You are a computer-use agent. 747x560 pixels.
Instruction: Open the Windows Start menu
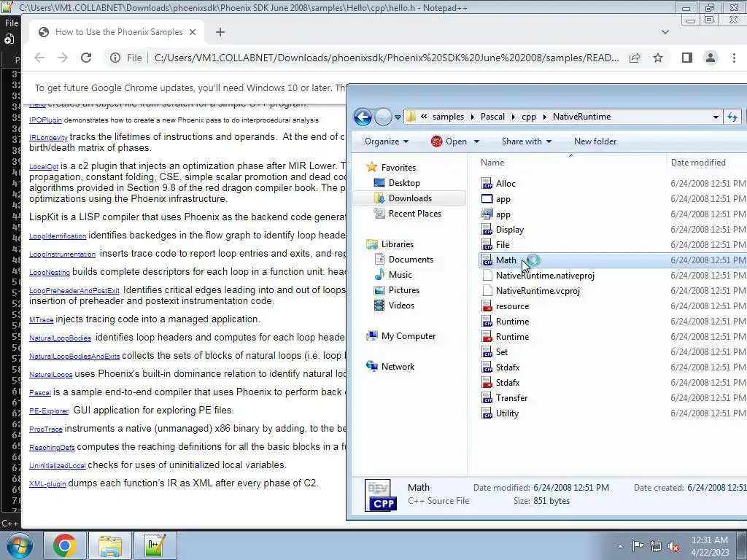(x=19, y=545)
